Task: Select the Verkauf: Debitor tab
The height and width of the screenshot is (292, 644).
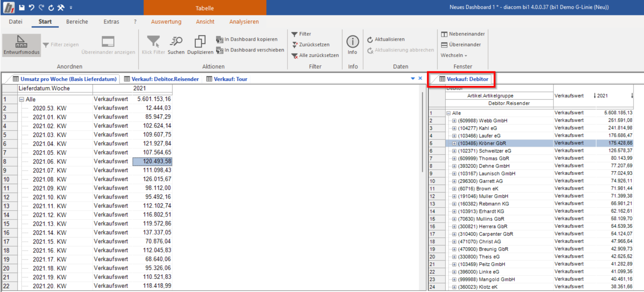Action: pyautogui.click(x=463, y=79)
